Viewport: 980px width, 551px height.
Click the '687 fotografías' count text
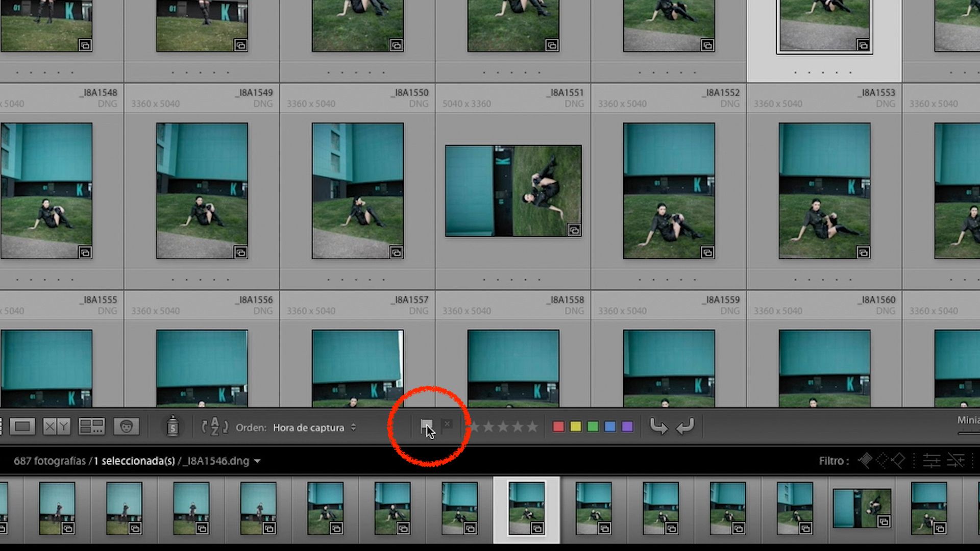[x=50, y=461]
